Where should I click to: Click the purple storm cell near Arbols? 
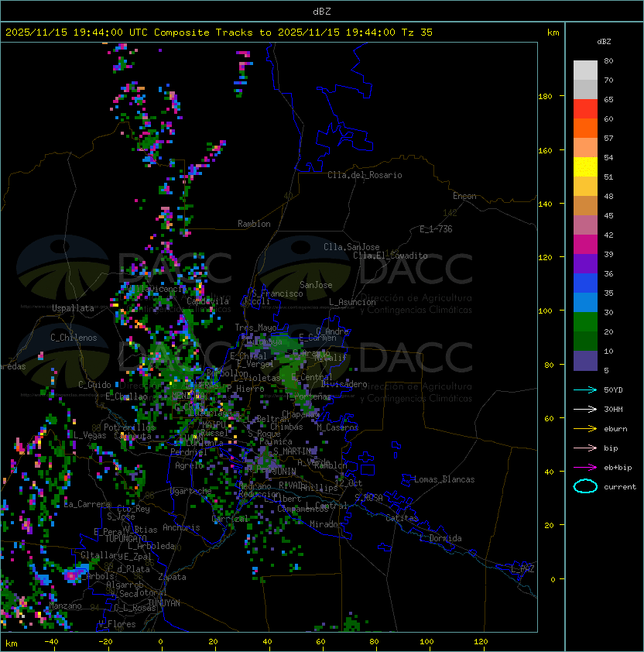[x=72, y=575]
